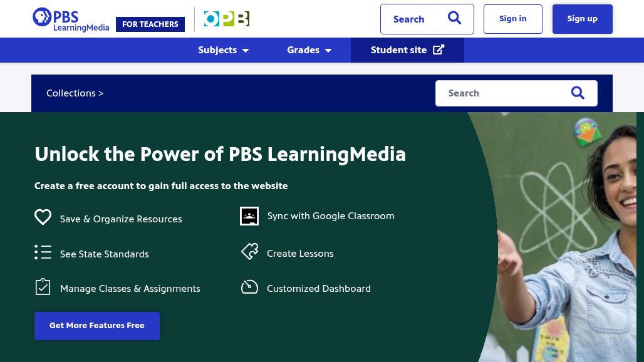Expand the Subjects dropdown menu

pyautogui.click(x=224, y=50)
